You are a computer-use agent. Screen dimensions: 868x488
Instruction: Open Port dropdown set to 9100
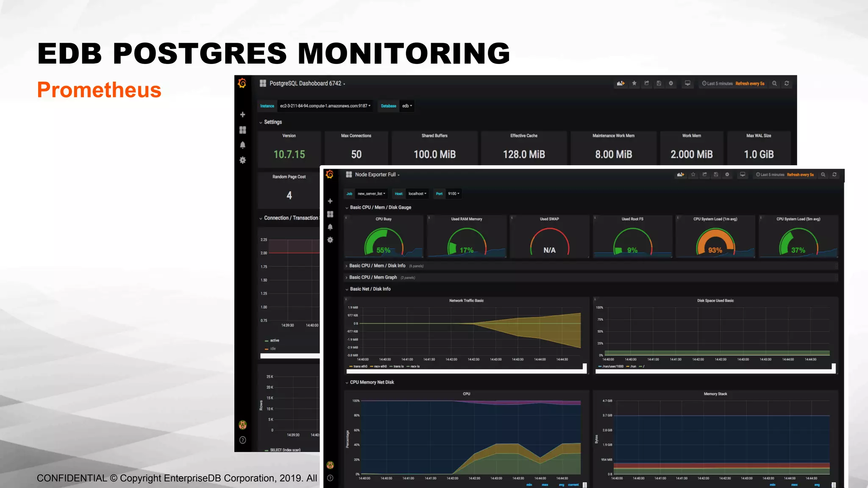pyautogui.click(x=453, y=194)
